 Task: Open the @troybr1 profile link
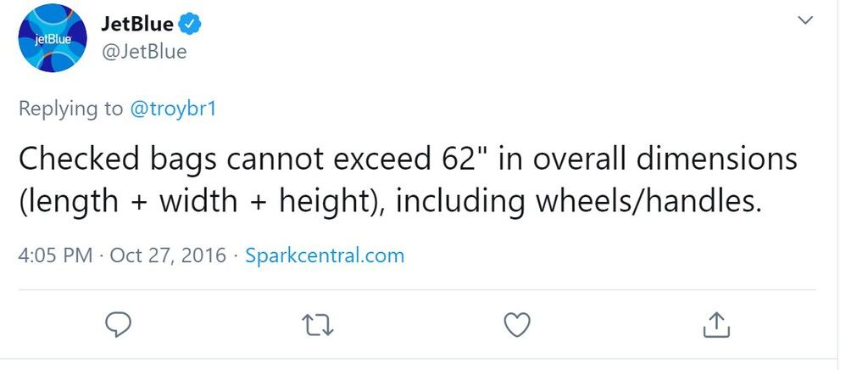coord(172,109)
